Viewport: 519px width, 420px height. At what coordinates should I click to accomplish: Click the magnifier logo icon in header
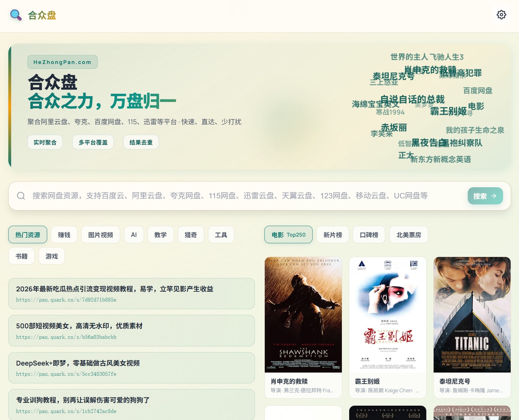point(16,15)
